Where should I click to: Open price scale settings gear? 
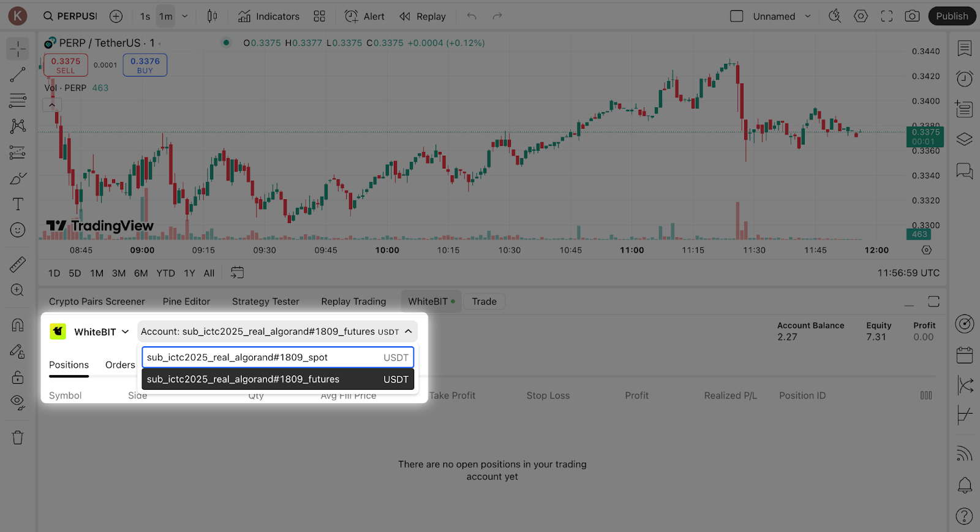[x=927, y=250]
